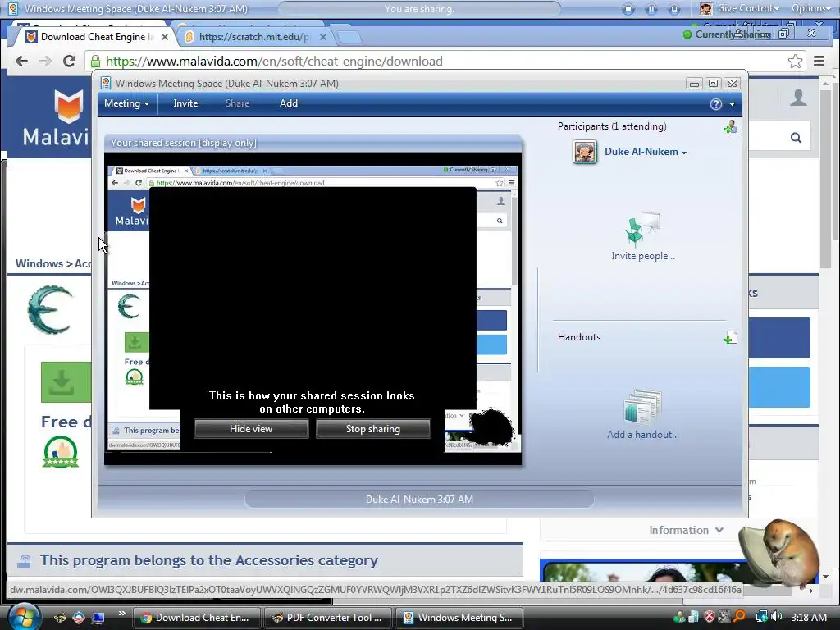The width and height of the screenshot is (840, 630).
Task: Click the orange magnifier tray icon
Action: [739, 617]
